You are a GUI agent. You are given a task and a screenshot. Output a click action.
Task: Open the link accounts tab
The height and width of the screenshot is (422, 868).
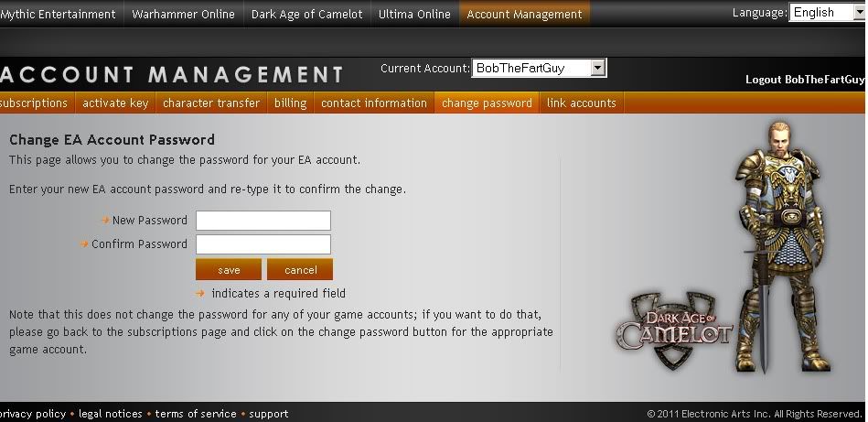pos(581,103)
